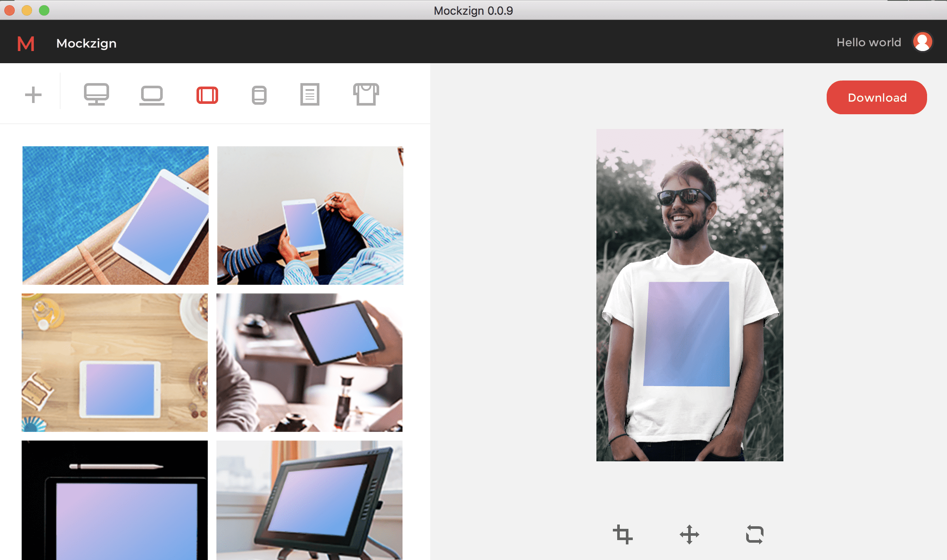The width and height of the screenshot is (947, 560).
Task: Click the red M logo
Action: tap(26, 44)
